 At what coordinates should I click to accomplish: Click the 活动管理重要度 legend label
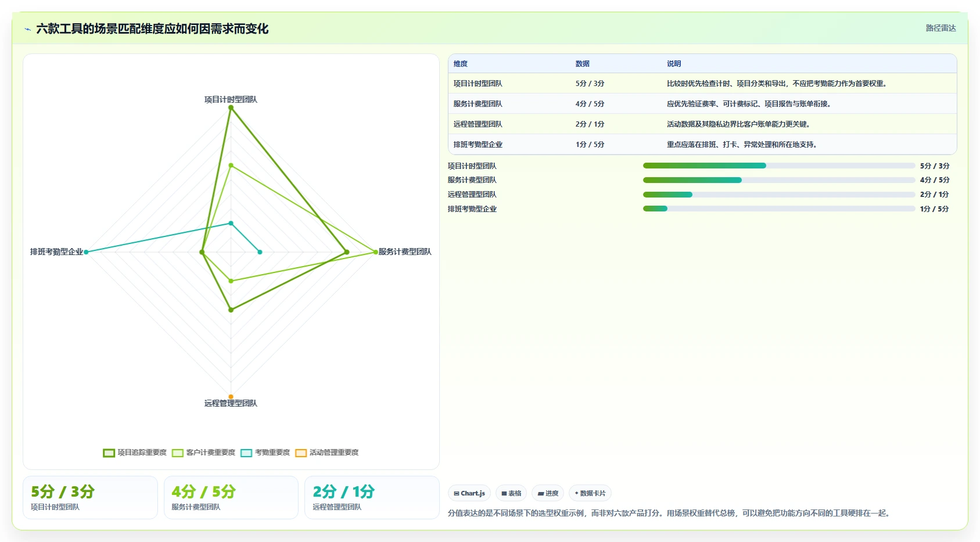coord(334,453)
